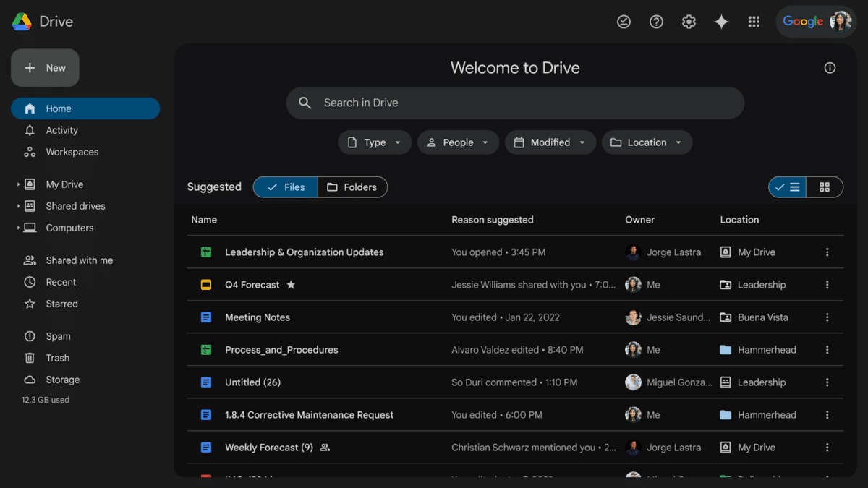The width and height of the screenshot is (868, 488).
Task: Open the Gemini spark icon
Action: coord(721,22)
